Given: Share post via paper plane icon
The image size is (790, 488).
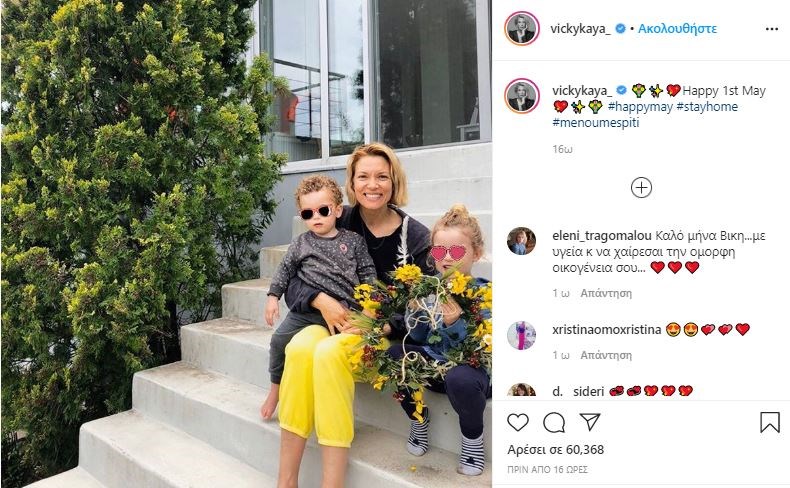Looking at the screenshot, I should point(589,422).
